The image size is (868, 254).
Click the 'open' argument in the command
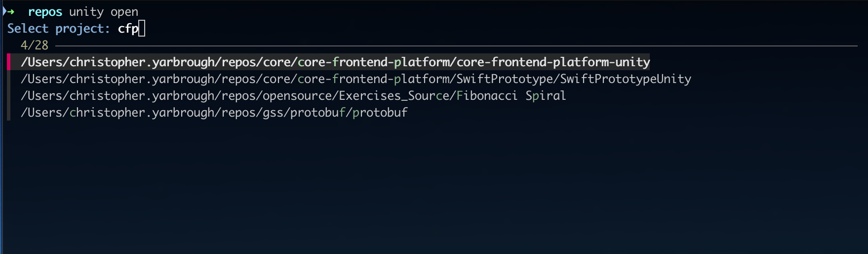124,12
